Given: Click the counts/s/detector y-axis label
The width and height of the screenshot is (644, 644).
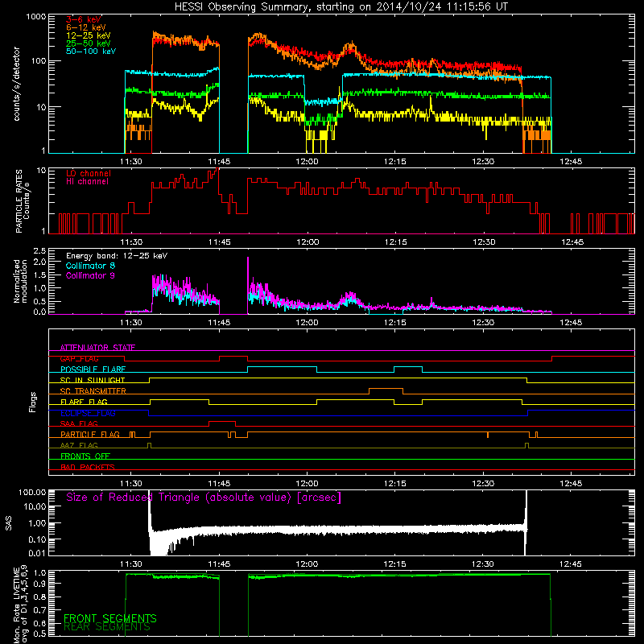Looking at the screenshot, I should pyautogui.click(x=17, y=84).
